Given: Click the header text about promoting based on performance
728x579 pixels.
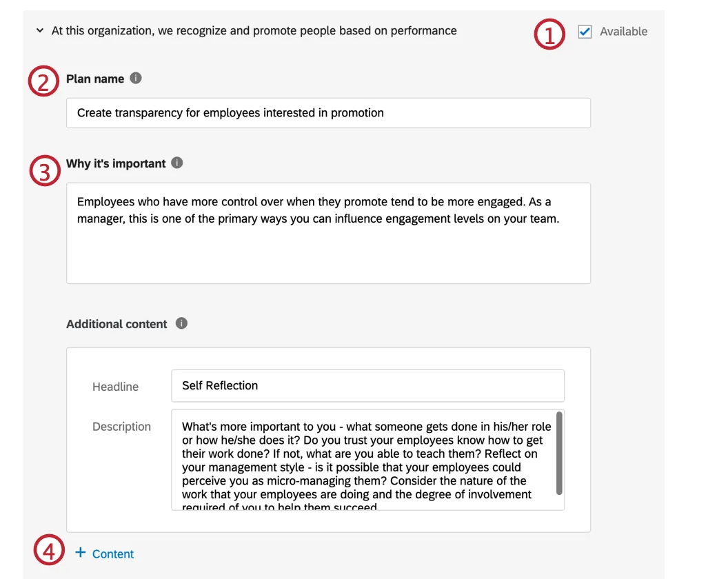Looking at the screenshot, I should [252, 30].
